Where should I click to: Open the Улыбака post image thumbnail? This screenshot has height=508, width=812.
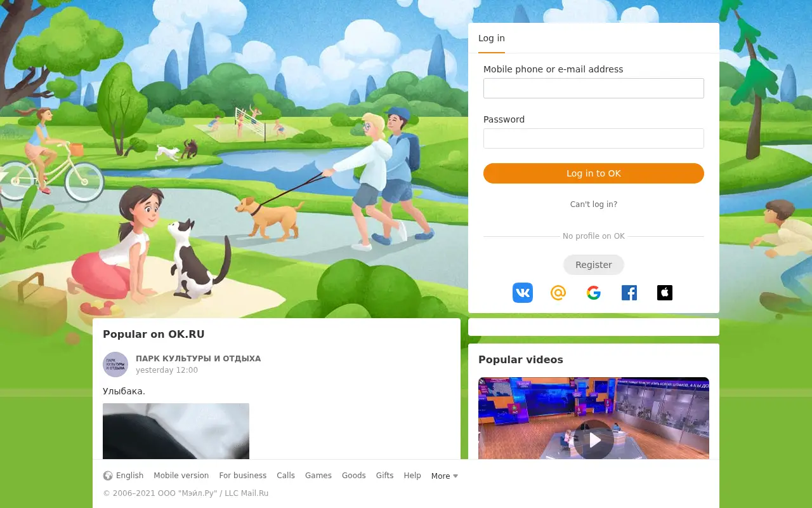click(x=176, y=431)
